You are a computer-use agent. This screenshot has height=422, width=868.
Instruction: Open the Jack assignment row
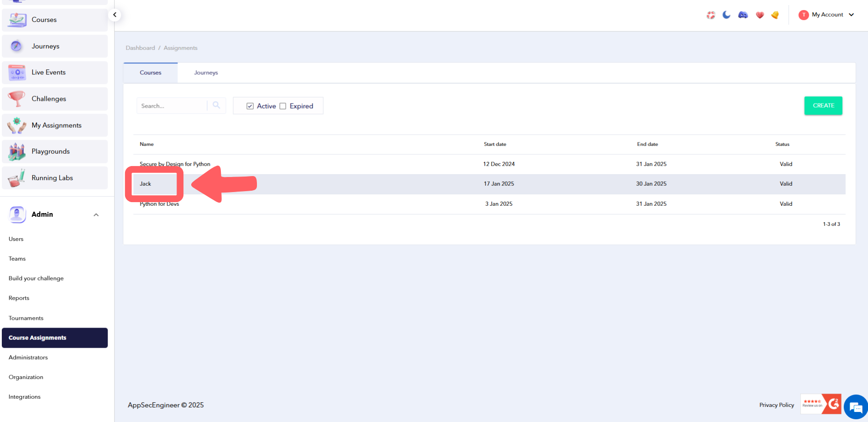146,184
